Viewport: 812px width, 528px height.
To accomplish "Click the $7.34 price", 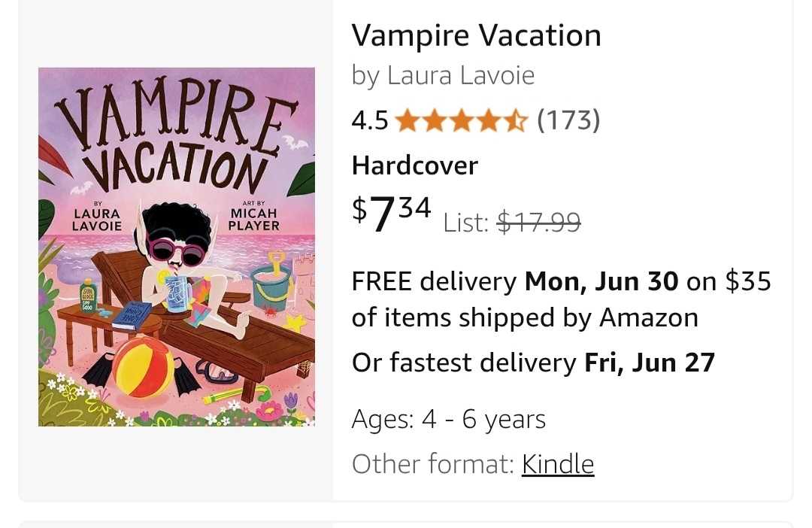I will pyautogui.click(x=392, y=213).
